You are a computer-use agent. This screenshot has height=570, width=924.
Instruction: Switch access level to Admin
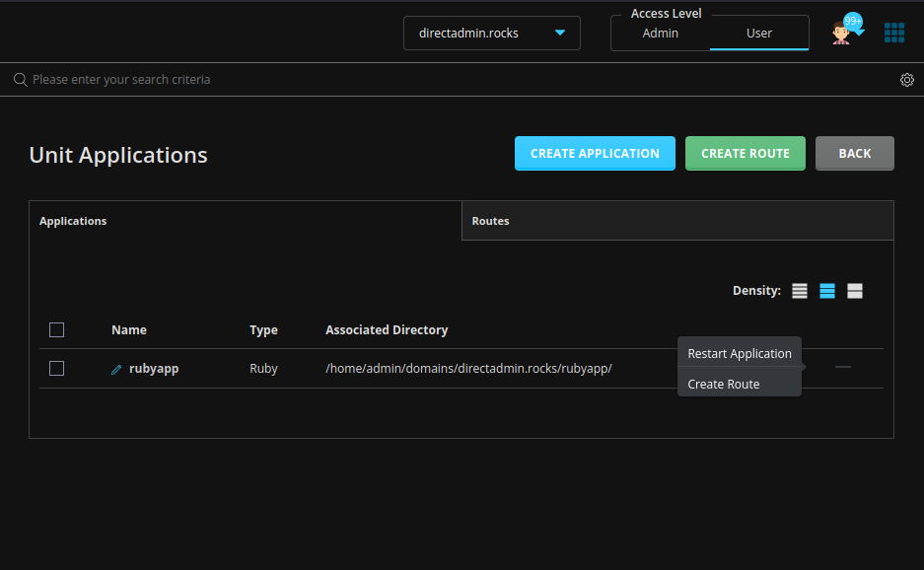click(x=660, y=33)
